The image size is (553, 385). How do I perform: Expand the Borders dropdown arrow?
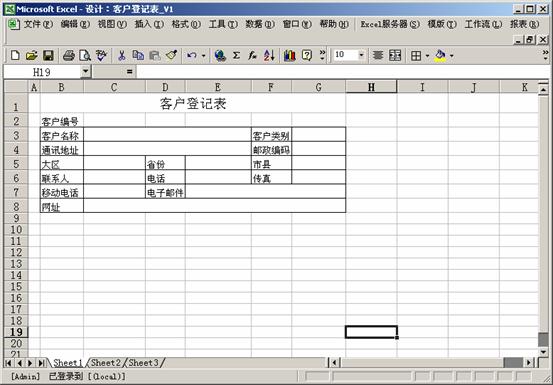[x=427, y=55]
